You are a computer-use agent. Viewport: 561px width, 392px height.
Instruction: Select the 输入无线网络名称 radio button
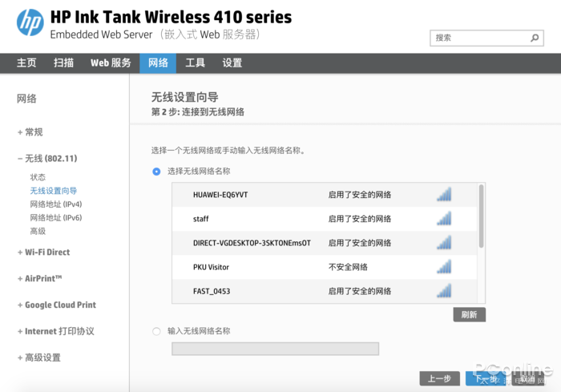[156, 331]
